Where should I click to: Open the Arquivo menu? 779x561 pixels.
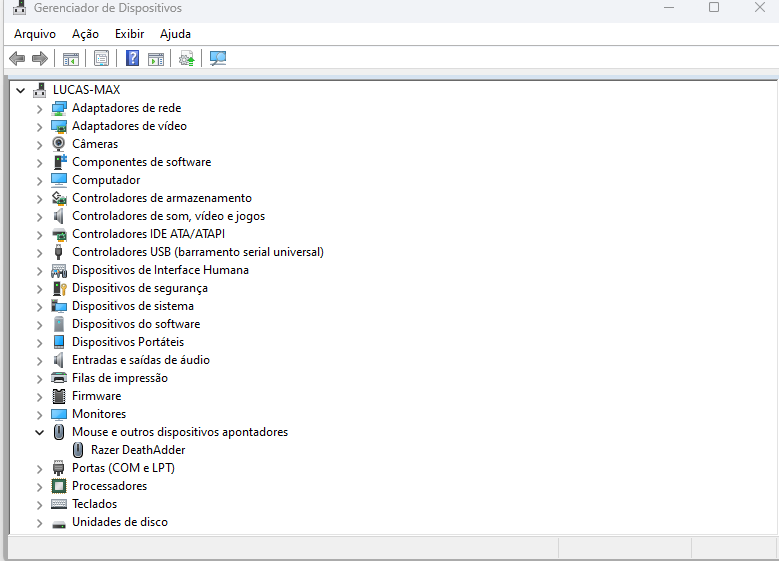pos(35,34)
